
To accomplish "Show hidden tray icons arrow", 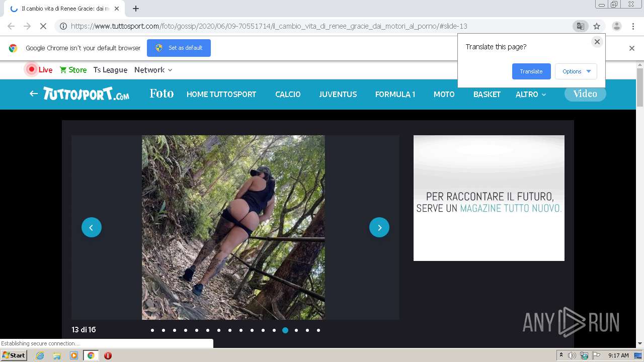I will pos(561,355).
